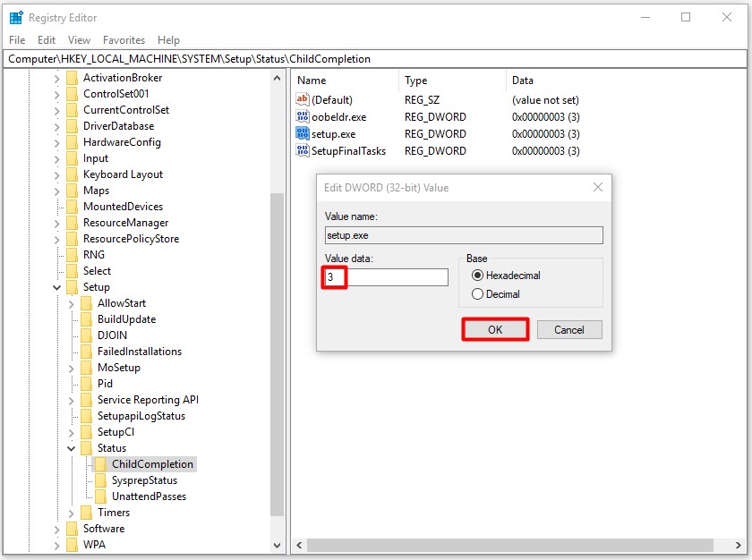752x560 pixels.
Task: Select the Decimal base option
Action: coord(496,294)
